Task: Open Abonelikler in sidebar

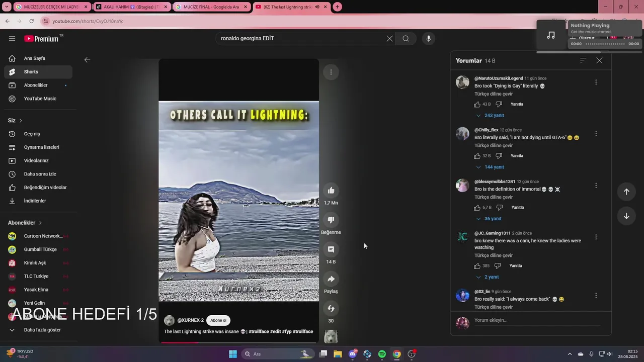Action: point(38,85)
